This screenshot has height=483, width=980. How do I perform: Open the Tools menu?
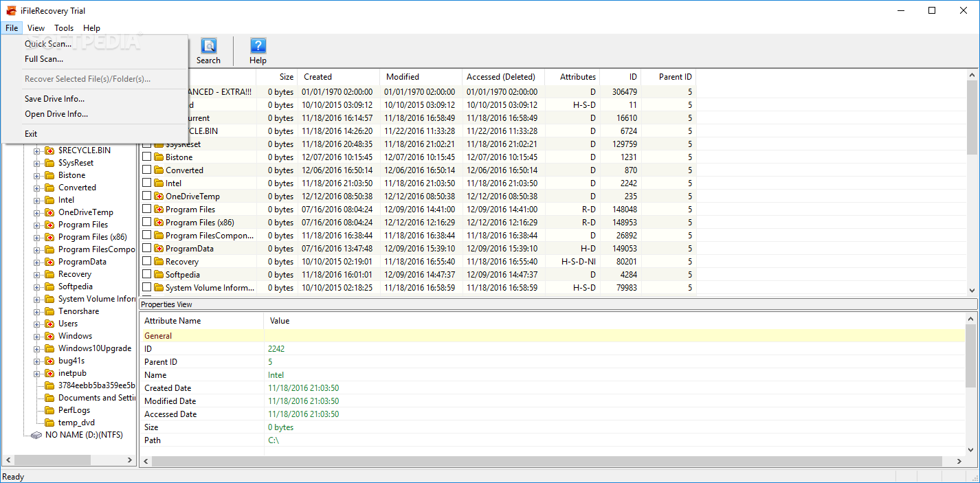click(64, 28)
